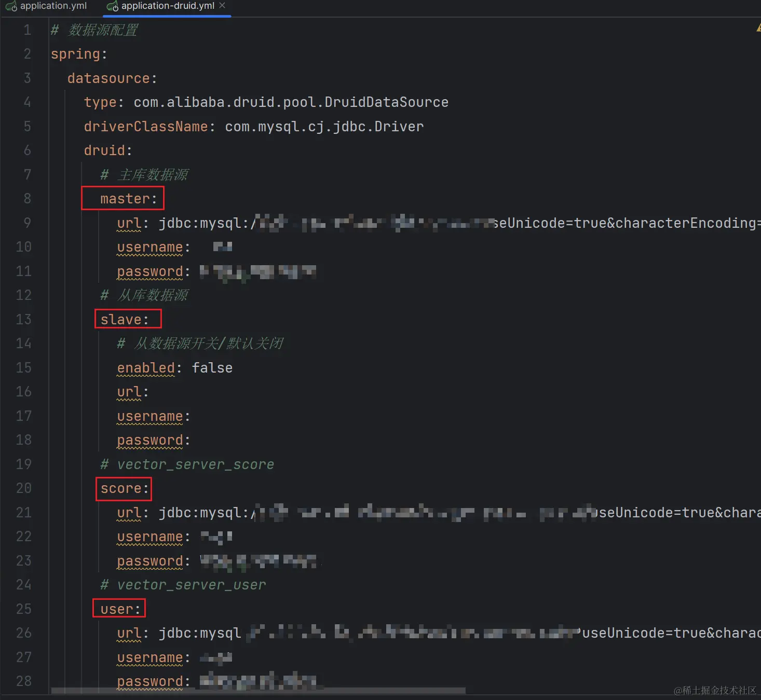This screenshot has height=700, width=761.
Task: Click the 'url' key under master
Action: coord(129,223)
